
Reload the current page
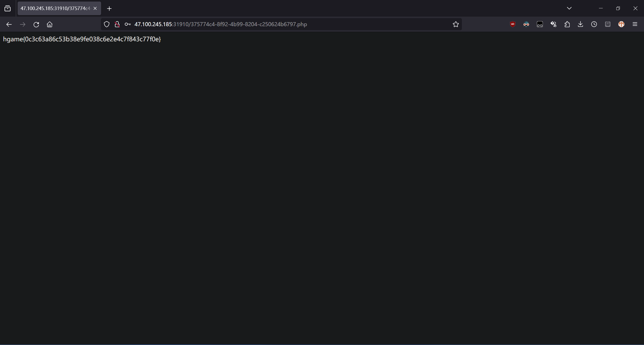tap(36, 24)
